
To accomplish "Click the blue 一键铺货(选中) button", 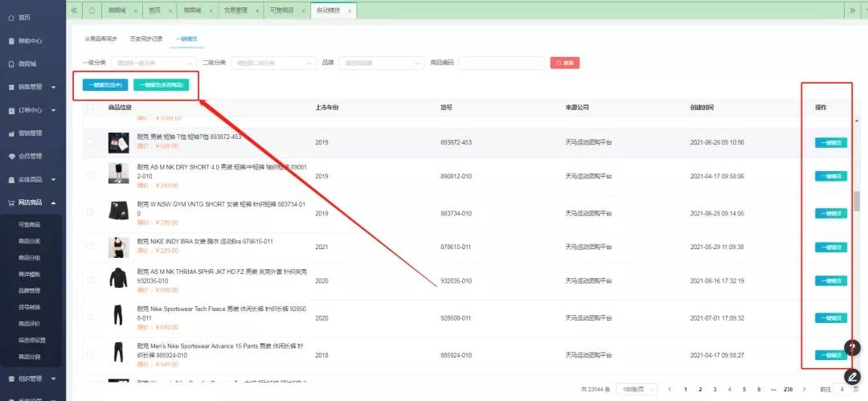I will tap(104, 85).
